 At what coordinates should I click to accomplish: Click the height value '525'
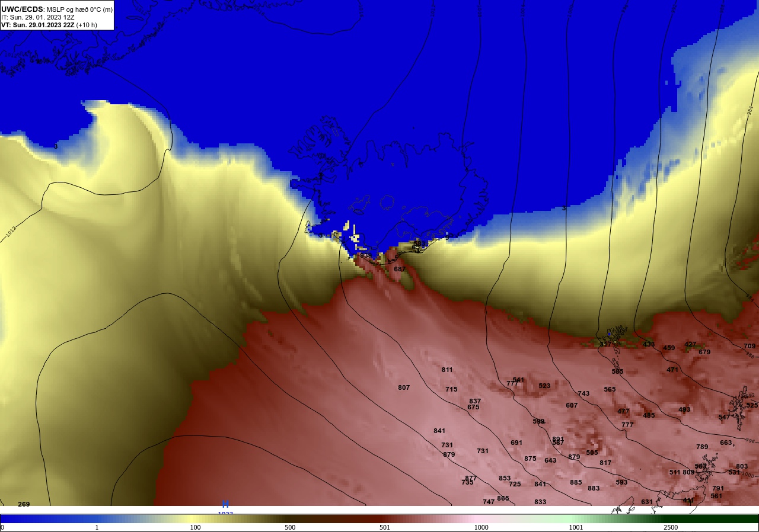[752, 405]
